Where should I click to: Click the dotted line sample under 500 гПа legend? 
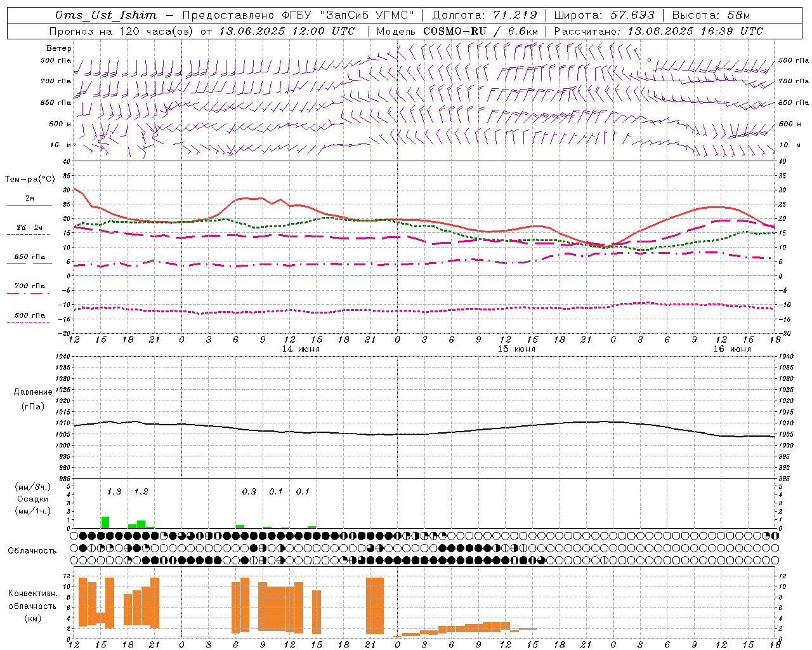[x=29, y=322]
